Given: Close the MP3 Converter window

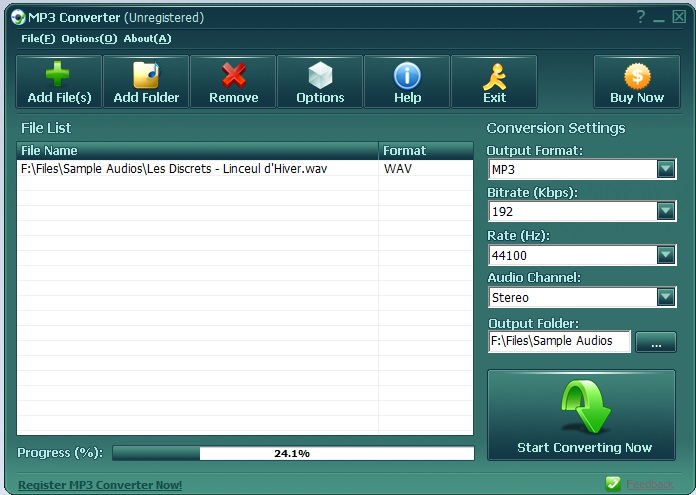Looking at the screenshot, I should [679, 17].
